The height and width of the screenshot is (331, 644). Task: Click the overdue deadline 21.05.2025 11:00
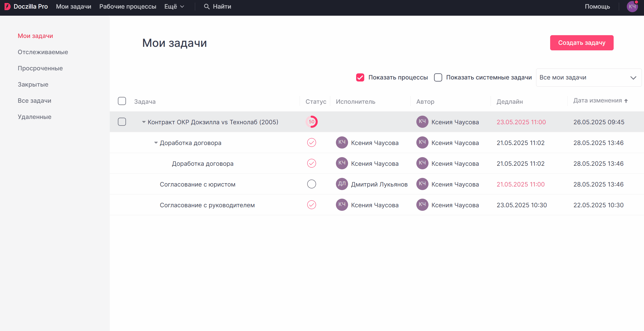pos(521,184)
